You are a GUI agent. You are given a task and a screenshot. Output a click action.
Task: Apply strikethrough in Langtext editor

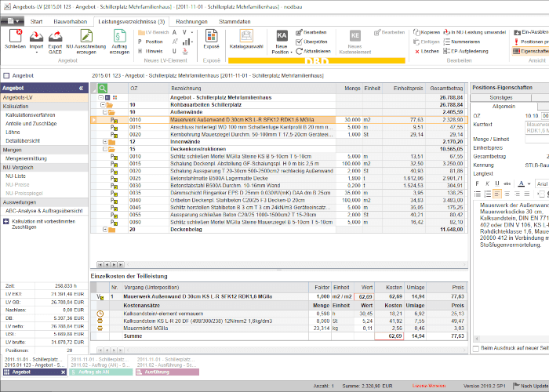tap(507, 183)
